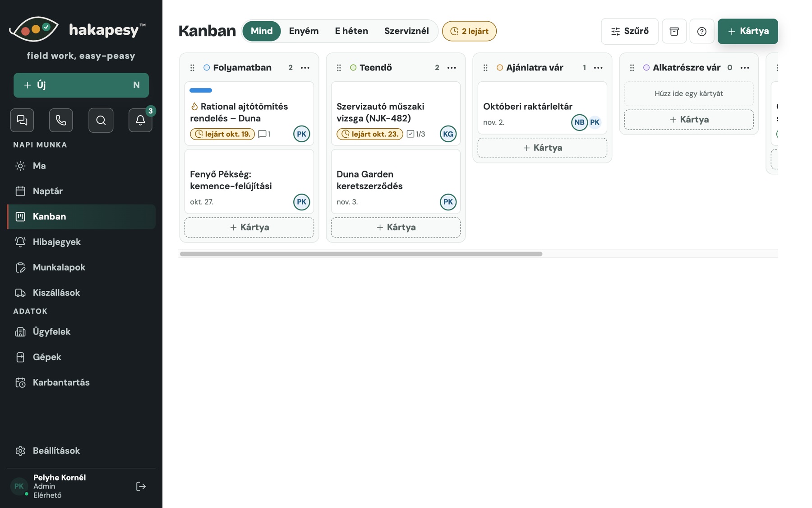This screenshot has height=508, width=812.
Task: Click the 1/3 checklist indicator on Szervizautó card
Action: pos(415,134)
